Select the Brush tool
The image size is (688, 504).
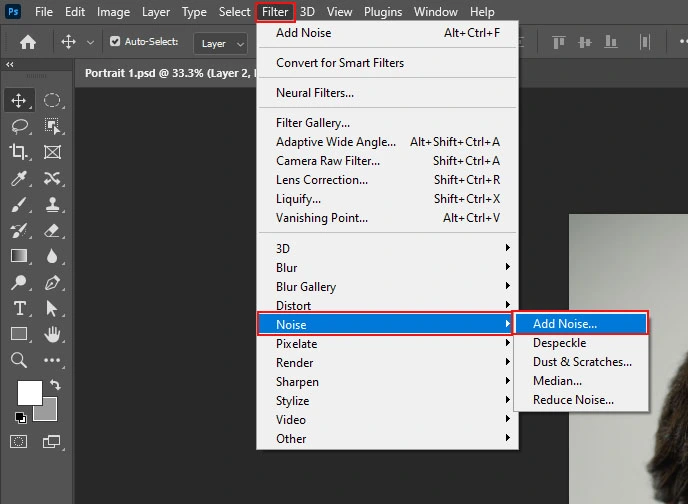click(x=19, y=204)
